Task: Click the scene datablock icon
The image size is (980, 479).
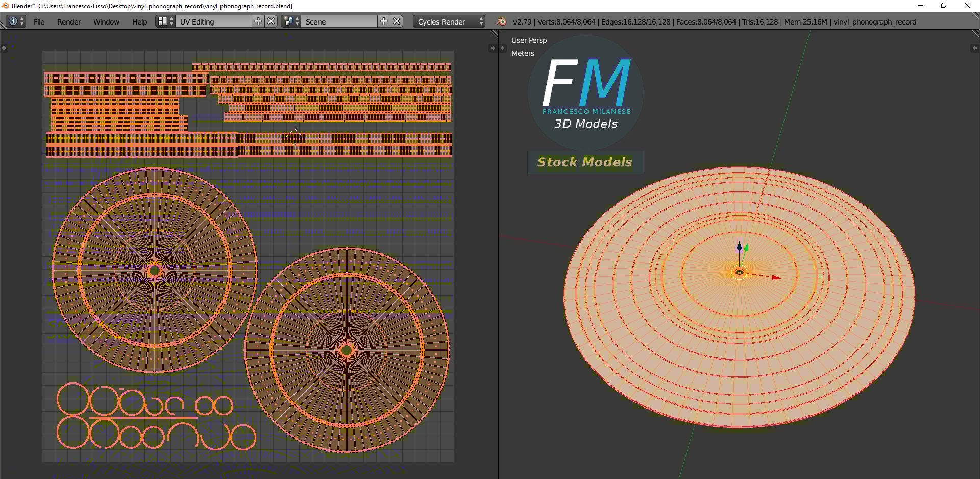Action: (288, 21)
